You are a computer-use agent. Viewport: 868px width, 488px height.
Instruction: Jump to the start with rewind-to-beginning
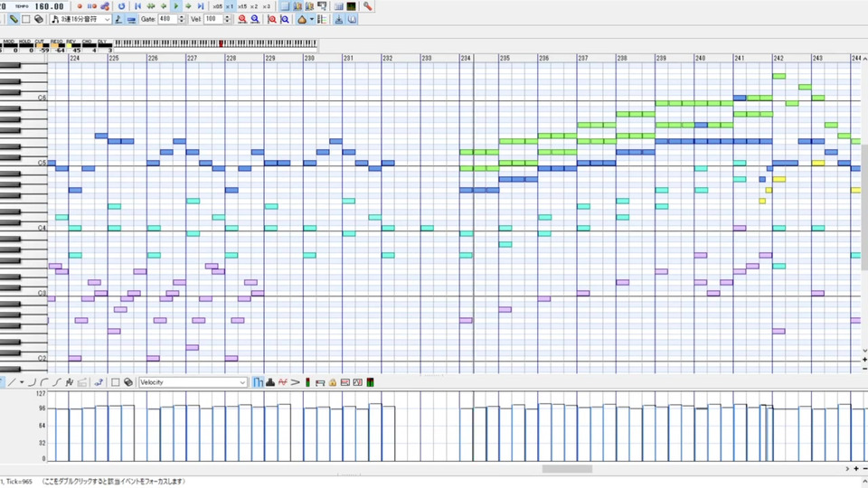click(x=138, y=6)
